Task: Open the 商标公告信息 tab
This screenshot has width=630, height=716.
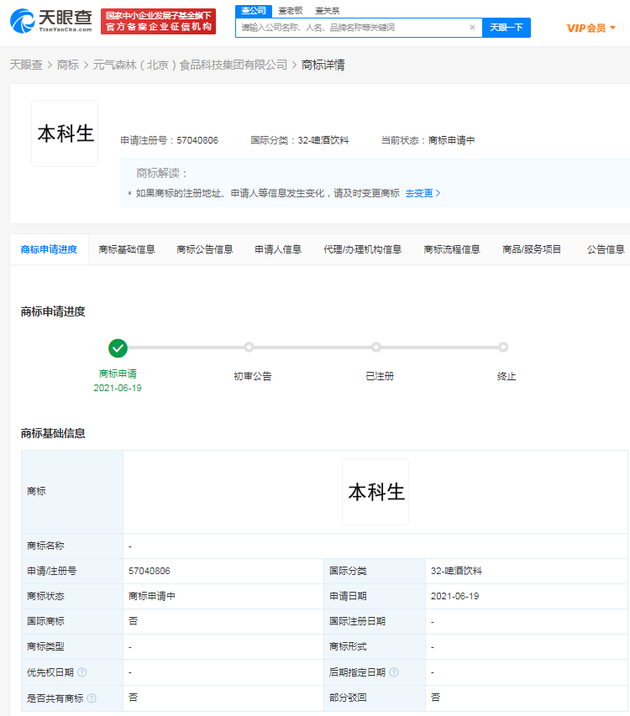Action: coord(205,249)
